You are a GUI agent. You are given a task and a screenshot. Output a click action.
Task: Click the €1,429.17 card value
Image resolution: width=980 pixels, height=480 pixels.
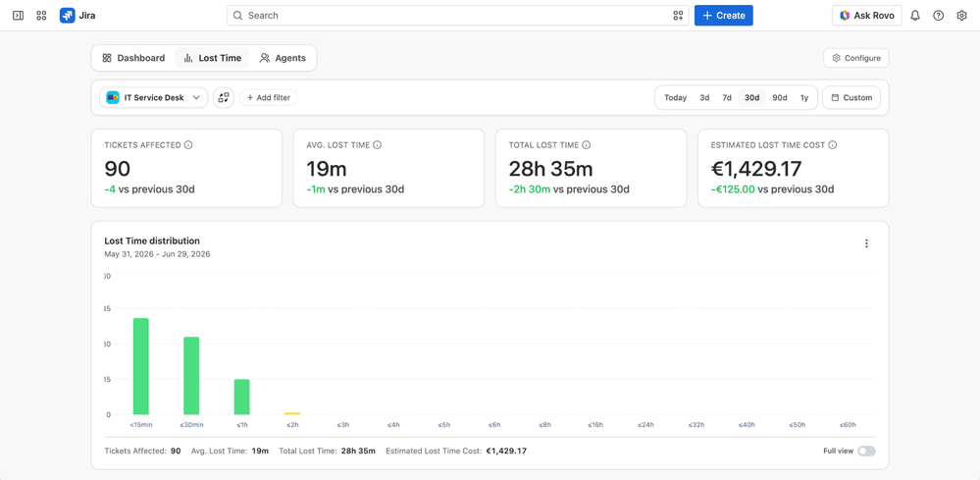[x=757, y=169]
